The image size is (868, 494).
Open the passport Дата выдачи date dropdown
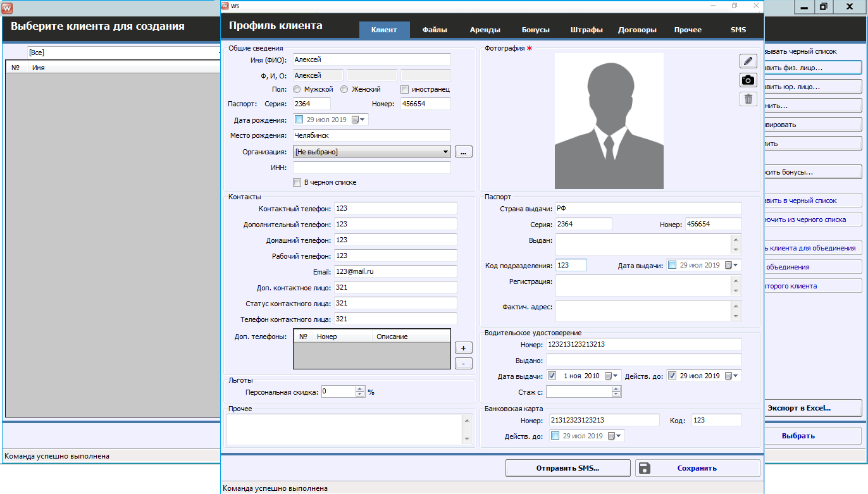coord(736,266)
